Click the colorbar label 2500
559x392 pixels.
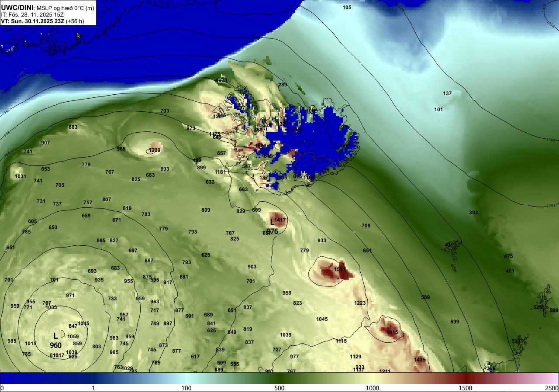pyautogui.click(x=552, y=388)
